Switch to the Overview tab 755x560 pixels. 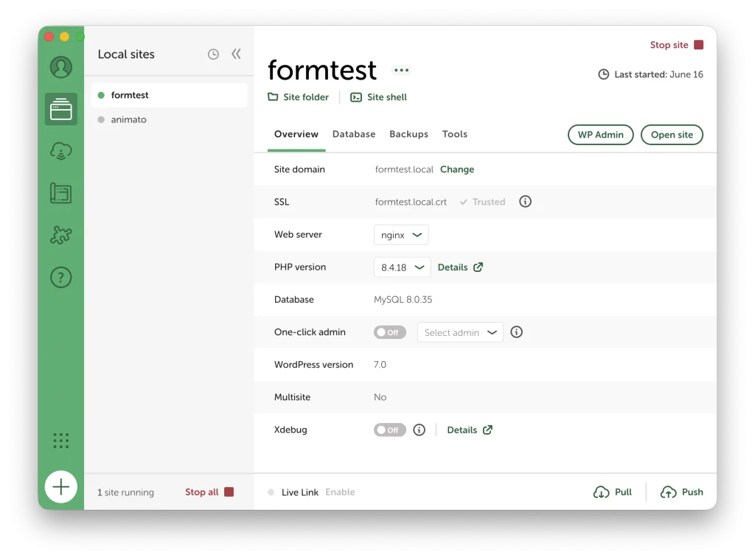tap(296, 134)
